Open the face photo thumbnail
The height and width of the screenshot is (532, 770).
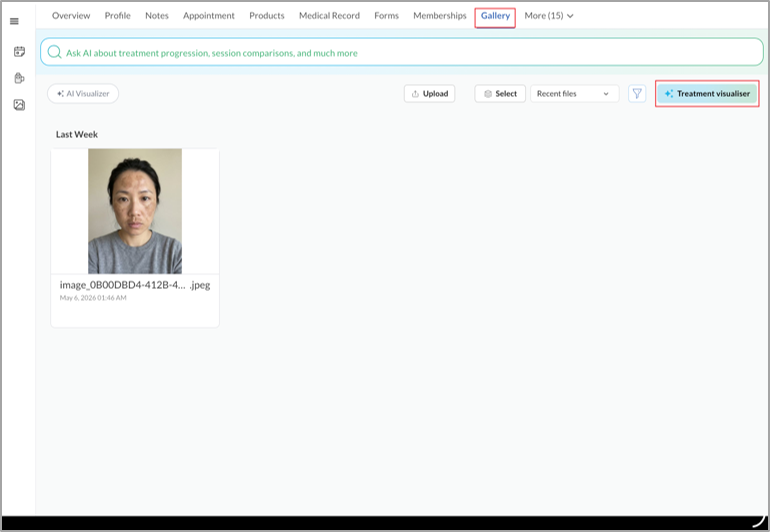pyautogui.click(x=135, y=211)
